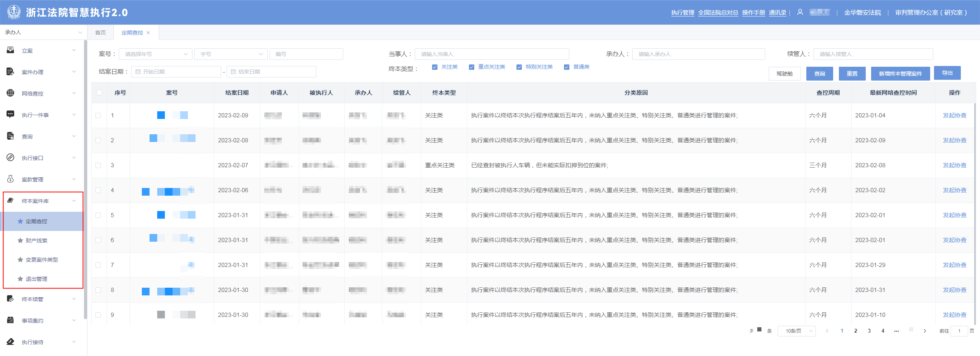
Task: Toggle the 重点关注类 checkbox
Action: coord(471,67)
